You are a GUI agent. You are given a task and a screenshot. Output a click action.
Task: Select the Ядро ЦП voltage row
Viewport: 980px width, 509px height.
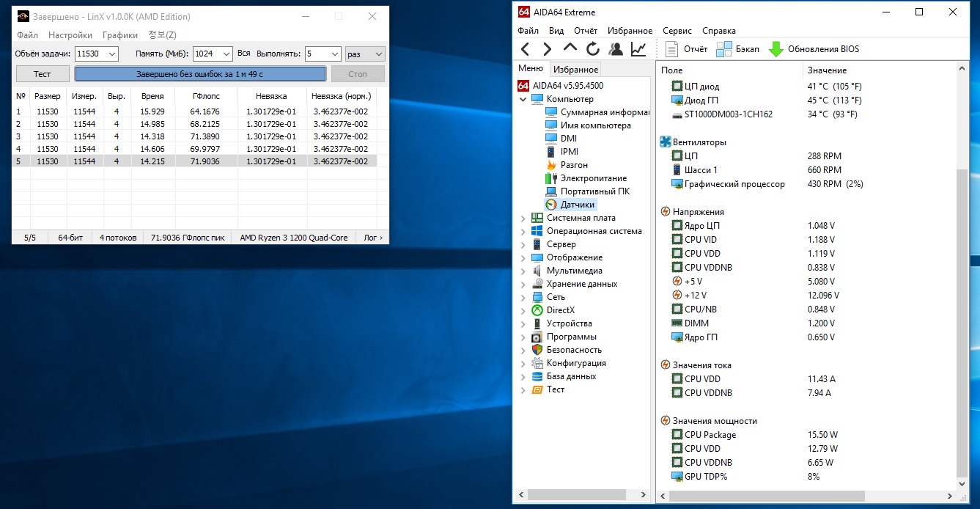pyautogui.click(x=806, y=226)
